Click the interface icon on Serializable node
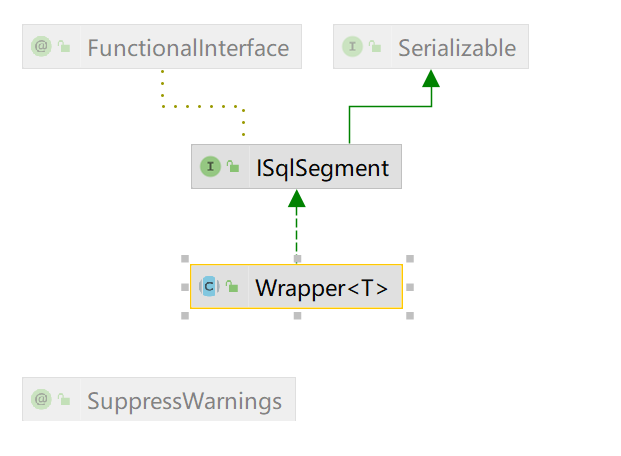 (x=352, y=47)
